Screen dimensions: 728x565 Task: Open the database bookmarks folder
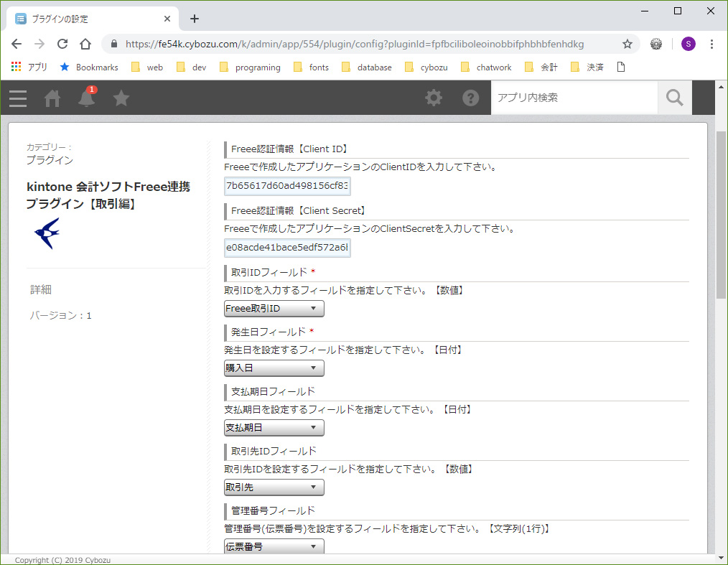click(366, 67)
